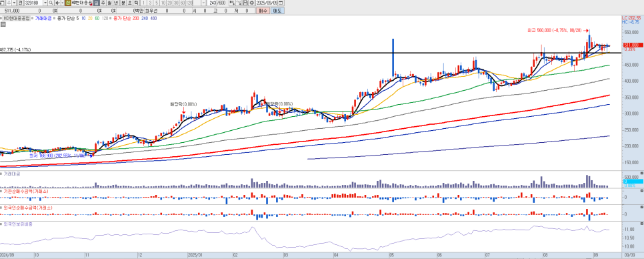The image size is (644, 259).
Task: Select gray moving average 120 legend
Action: 105,19
